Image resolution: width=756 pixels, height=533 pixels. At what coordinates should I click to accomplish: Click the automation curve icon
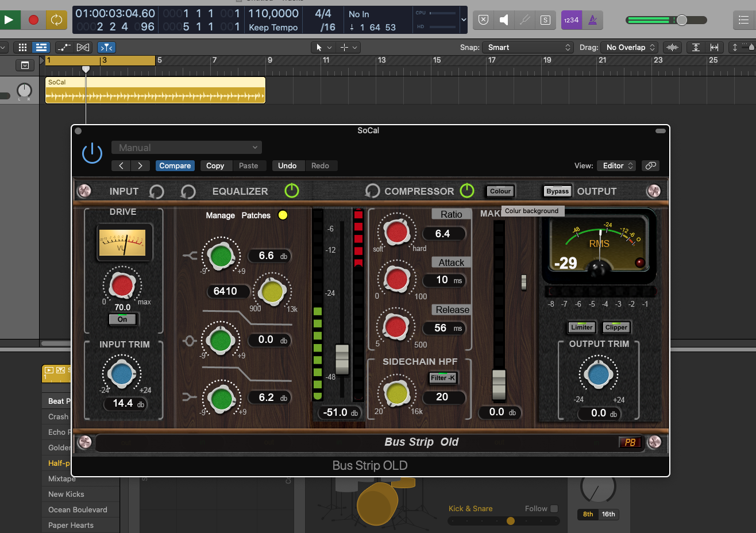[x=64, y=48]
